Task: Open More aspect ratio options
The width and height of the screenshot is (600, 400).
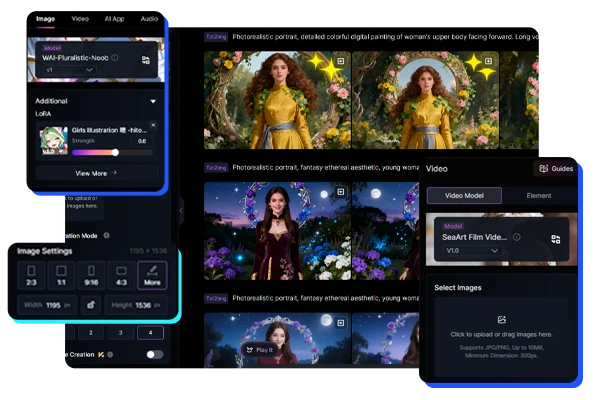Action: coord(152,276)
